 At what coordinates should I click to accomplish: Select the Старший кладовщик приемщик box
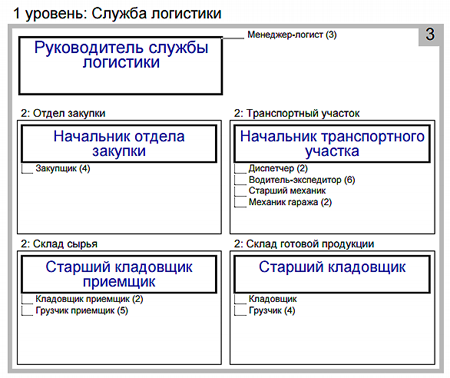tap(119, 274)
